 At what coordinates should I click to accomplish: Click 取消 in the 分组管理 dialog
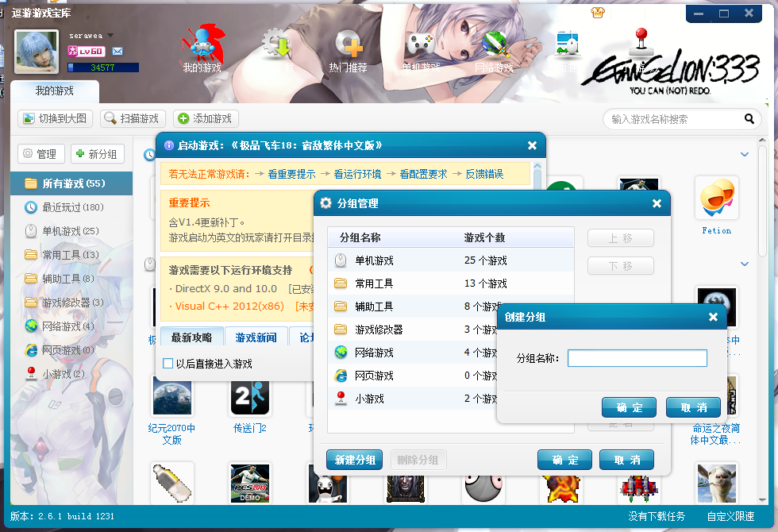[626, 460]
